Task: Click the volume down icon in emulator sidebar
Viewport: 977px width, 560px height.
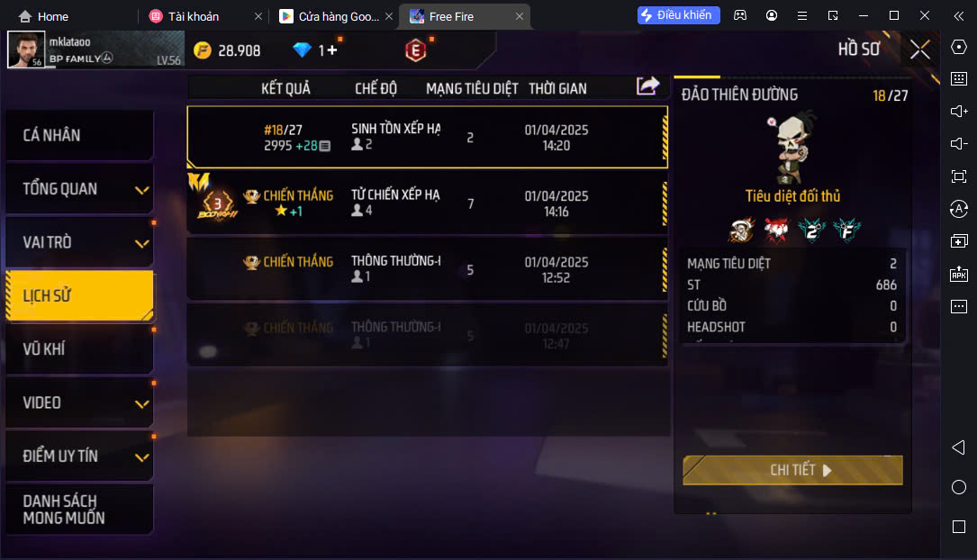Action: tap(959, 144)
